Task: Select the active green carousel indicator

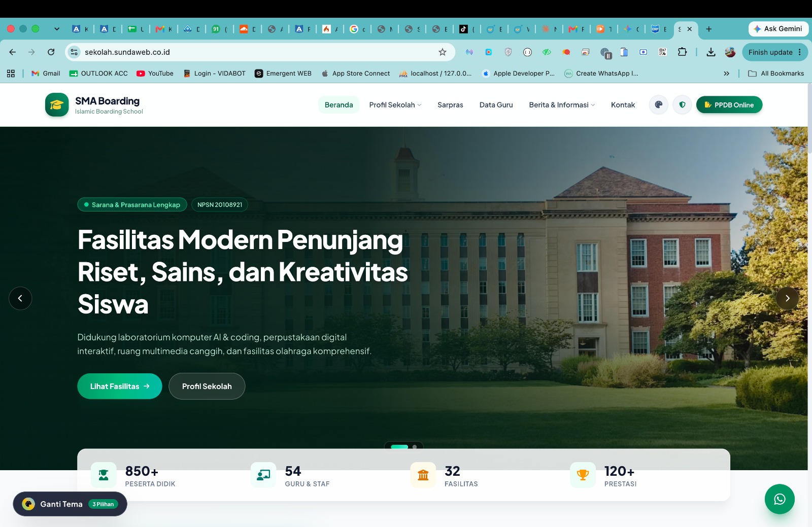Action: pos(399,447)
